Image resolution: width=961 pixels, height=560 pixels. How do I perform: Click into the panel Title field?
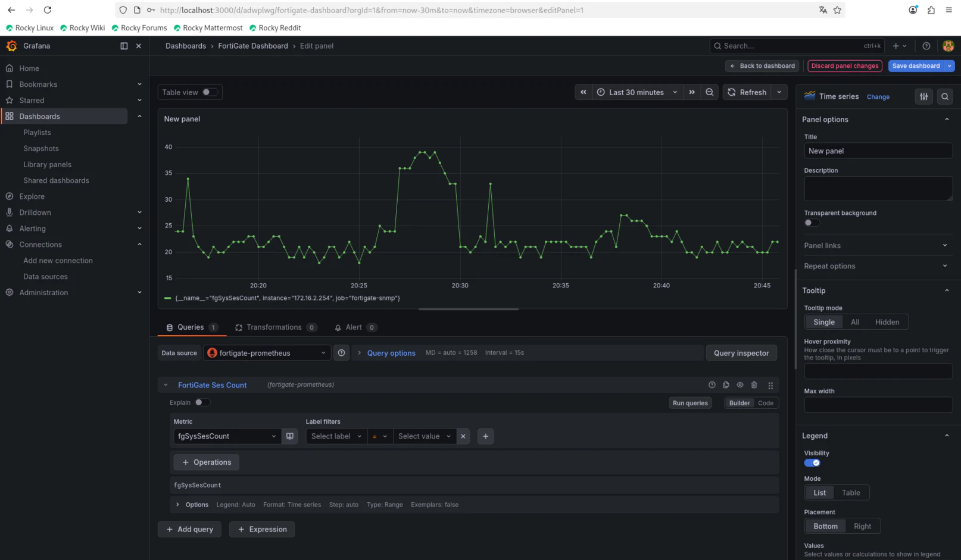(878, 151)
